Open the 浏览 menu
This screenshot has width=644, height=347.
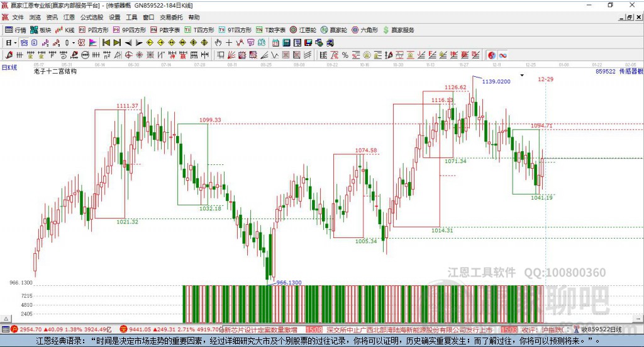click(35, 17)
